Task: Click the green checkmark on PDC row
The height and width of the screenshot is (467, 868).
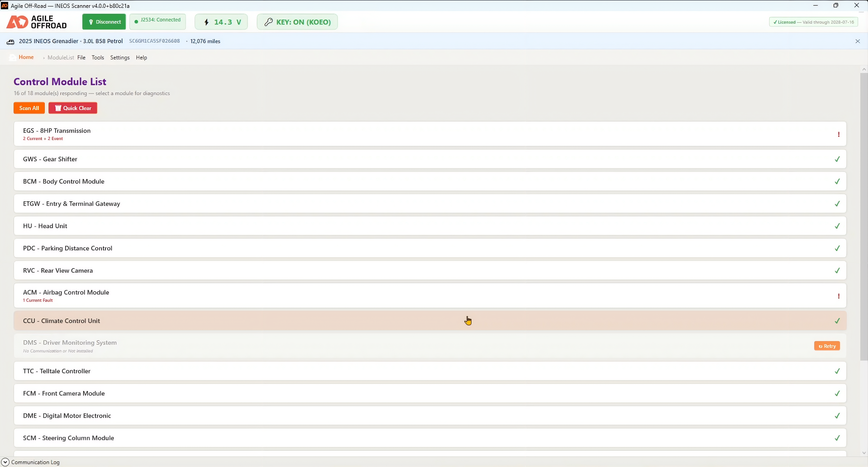Action: 837,248
